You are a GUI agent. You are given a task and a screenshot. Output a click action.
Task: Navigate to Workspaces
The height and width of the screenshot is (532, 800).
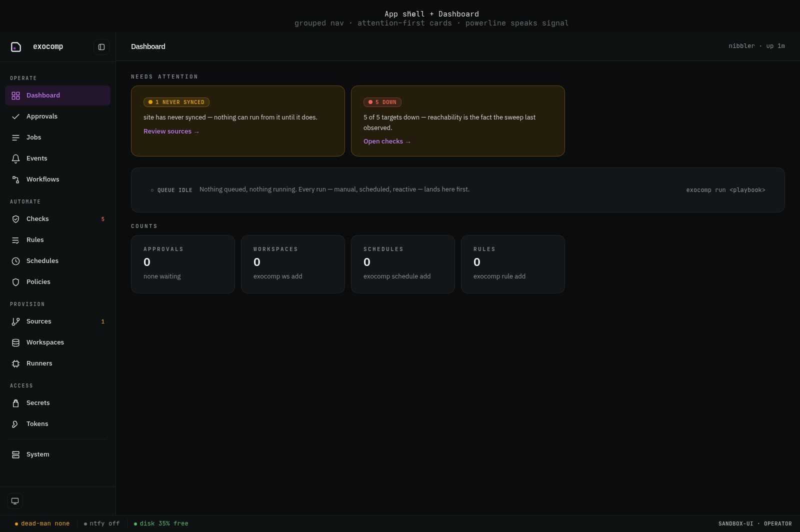tap(57, 342)
